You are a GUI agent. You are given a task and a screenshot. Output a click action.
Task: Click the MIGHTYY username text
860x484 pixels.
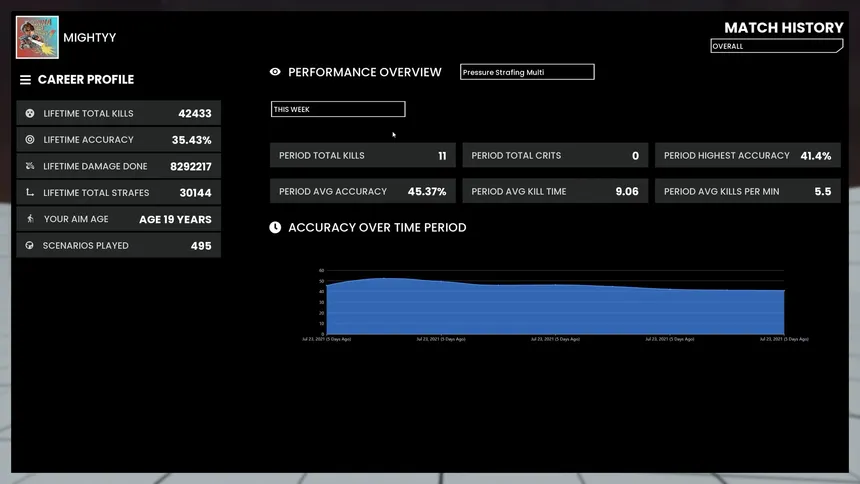coord(89,38)
